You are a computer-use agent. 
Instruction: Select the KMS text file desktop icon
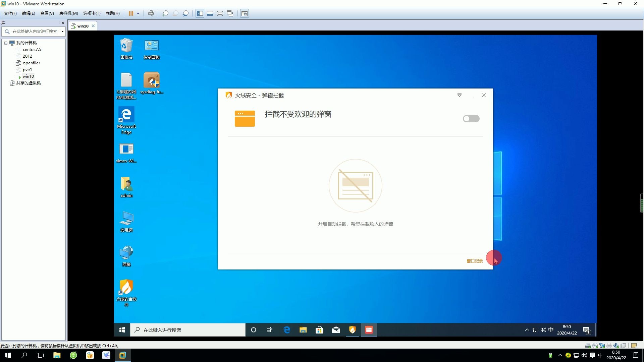click(x=126, y=86)
